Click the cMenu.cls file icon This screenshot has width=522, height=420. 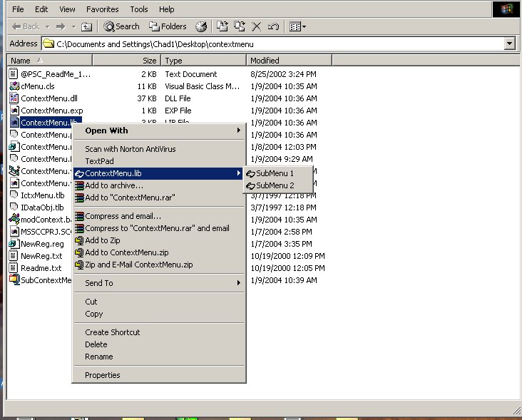pos(14,86)
